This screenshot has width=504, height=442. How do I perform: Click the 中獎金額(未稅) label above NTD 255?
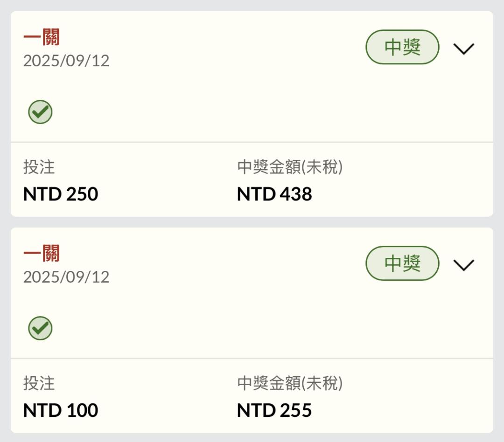coord(290,383)
